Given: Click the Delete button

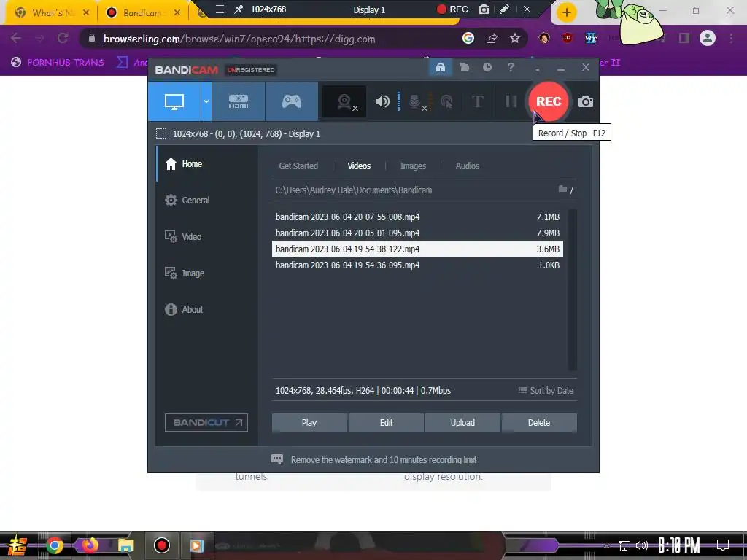Looking at the screenshot, I should pos(539,423).
